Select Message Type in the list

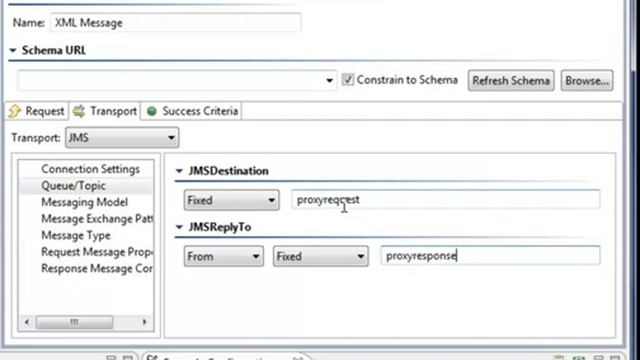(76, 236)
